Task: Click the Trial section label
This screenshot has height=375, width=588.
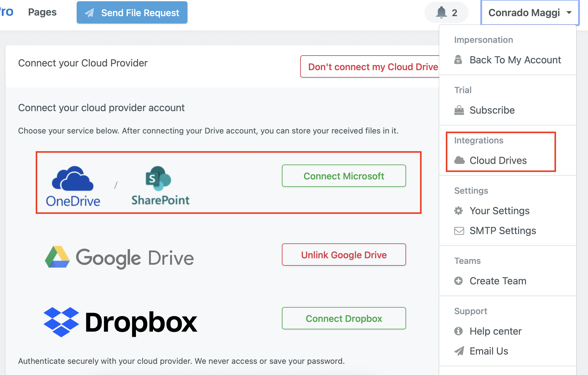Action: [x=463, y=90]
